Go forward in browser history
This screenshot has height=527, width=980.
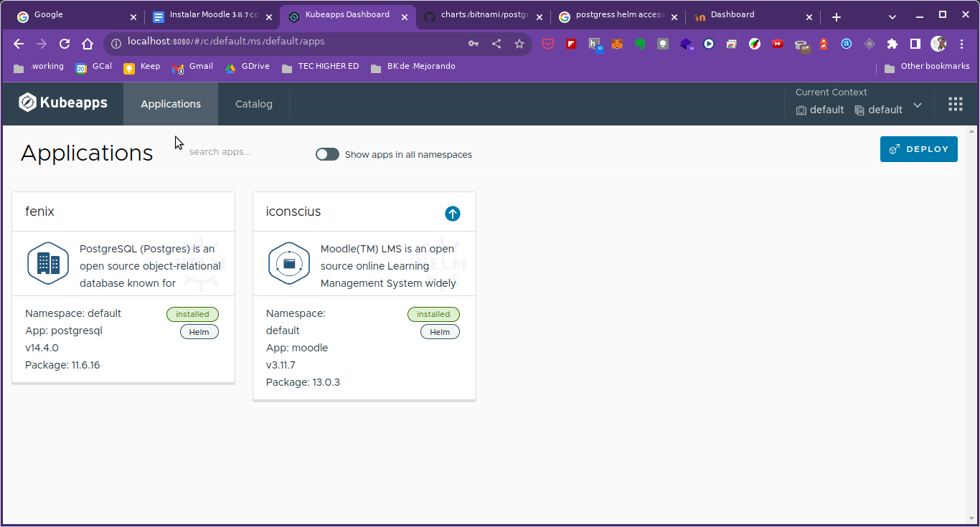[x=42, y=44]
